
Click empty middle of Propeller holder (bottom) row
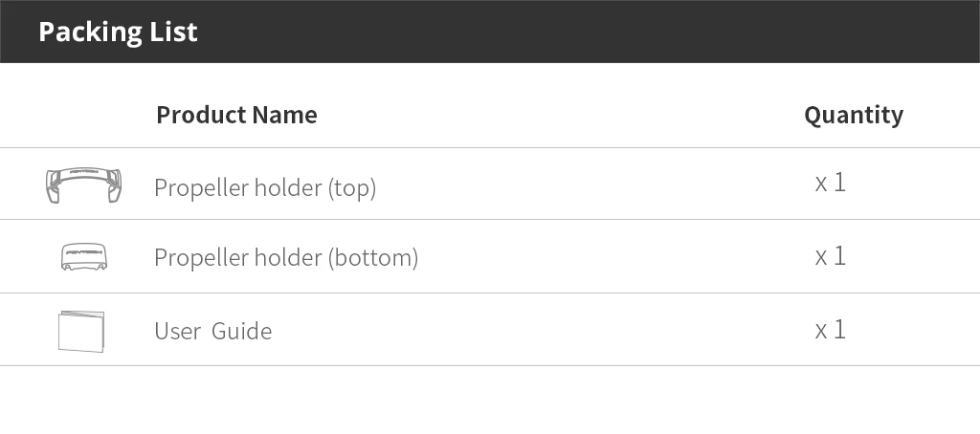coord(612,256)
